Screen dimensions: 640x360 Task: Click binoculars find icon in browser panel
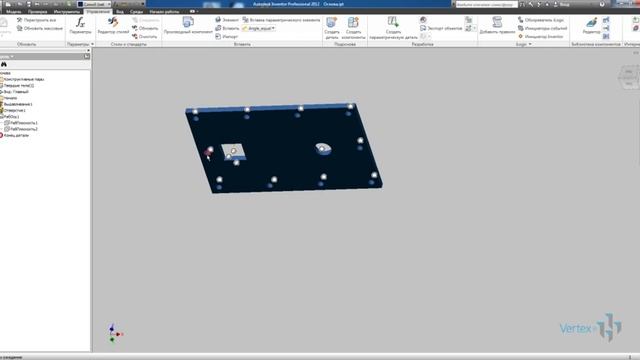4,64
